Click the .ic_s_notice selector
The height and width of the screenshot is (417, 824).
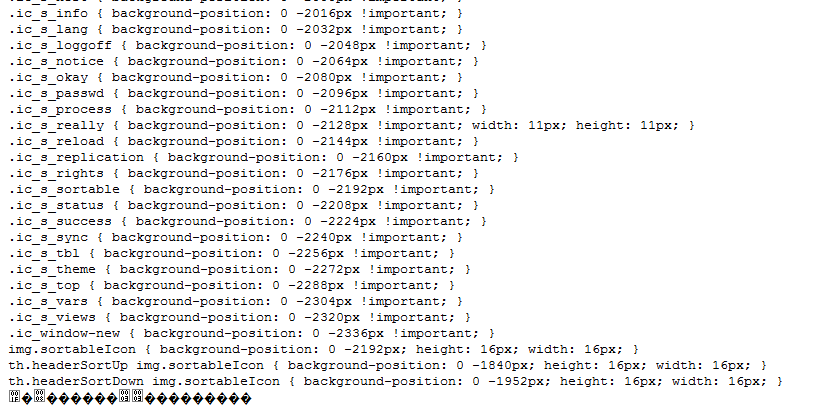pos(56,61)
